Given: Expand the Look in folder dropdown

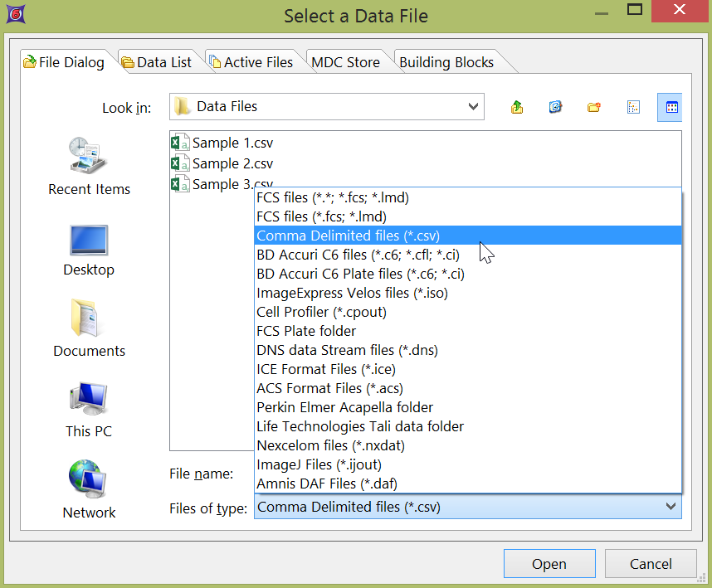Looking at the screenshot, I should [x=474, y=106].
